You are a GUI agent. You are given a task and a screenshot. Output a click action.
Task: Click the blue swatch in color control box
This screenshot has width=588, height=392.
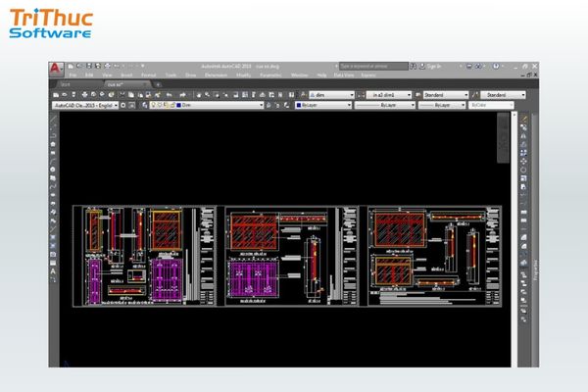click(299, 106)
